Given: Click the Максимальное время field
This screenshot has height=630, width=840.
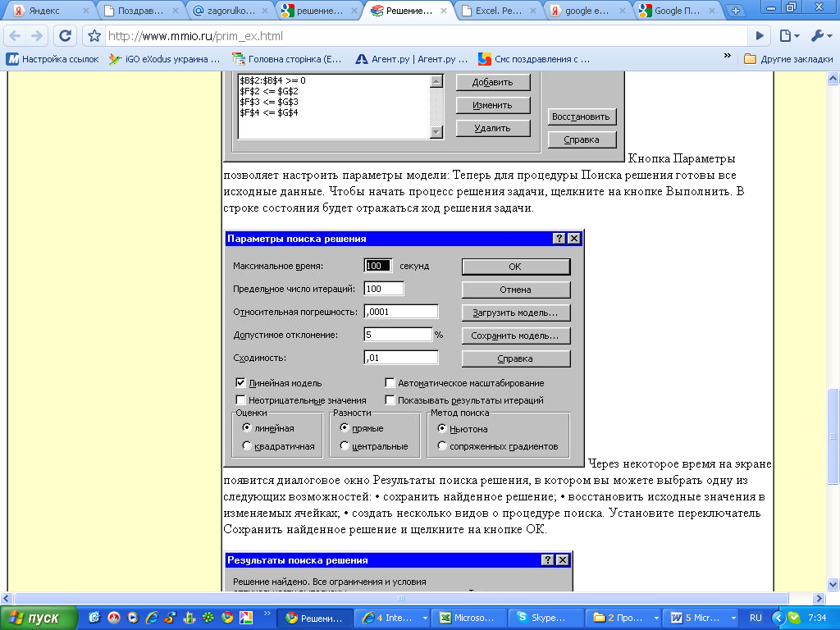Looking at the screenshot, I should click(378, 266).
